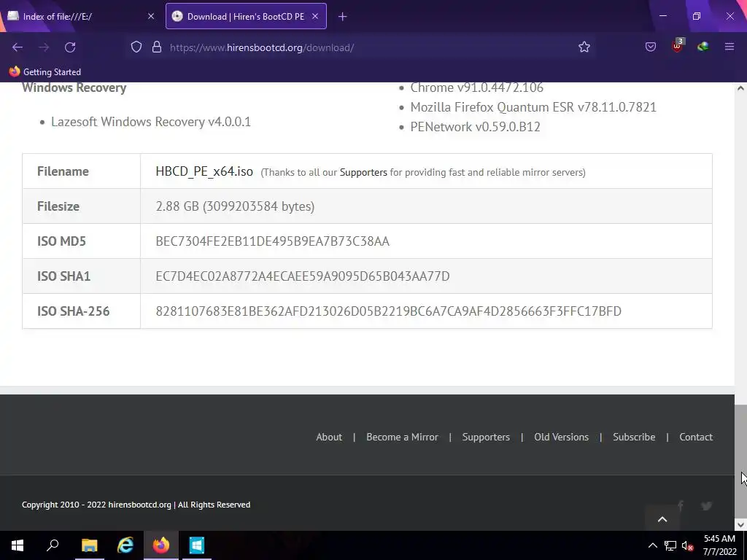Viewport: 747px width, 560px height.
Task: Open the tracking protection shield icon
Action: pos(136,47)
